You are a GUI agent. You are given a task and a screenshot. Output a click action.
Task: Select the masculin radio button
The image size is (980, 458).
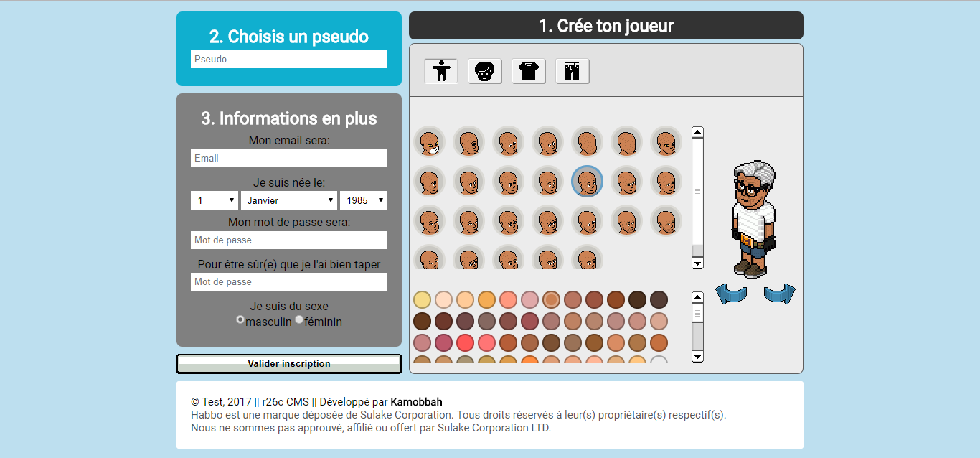[240, 319]
